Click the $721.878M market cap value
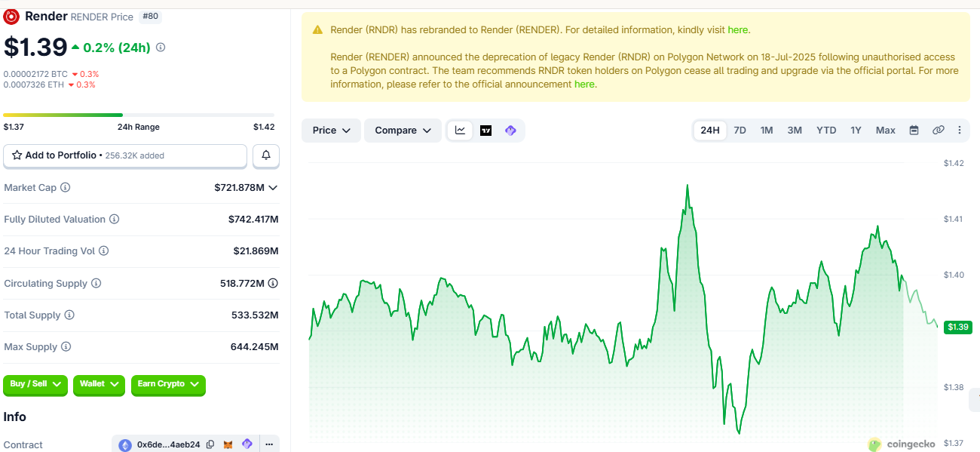This screenshot has width=980, height=452. coord(239,187)
